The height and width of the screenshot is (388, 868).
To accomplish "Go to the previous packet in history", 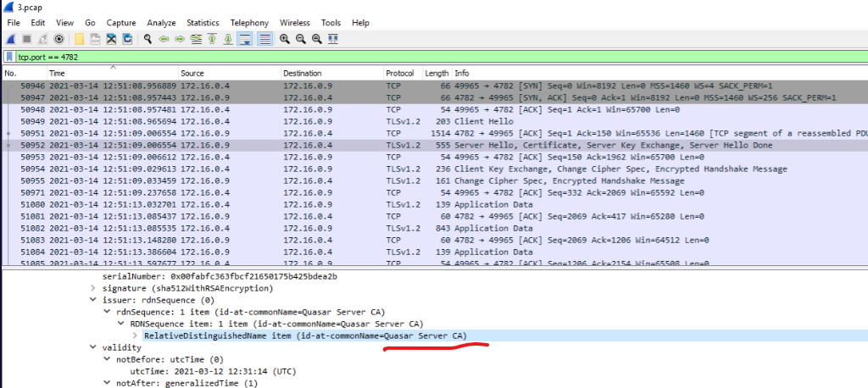I will click(x=164, y=39).
